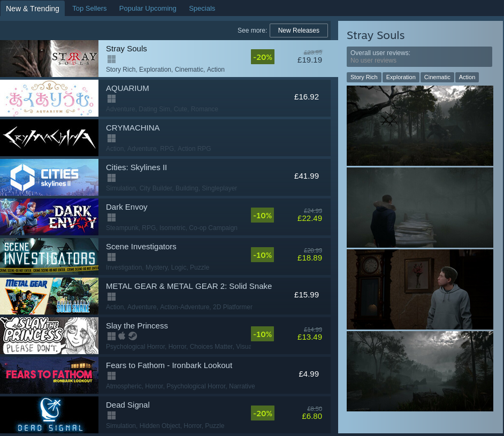504x436 pixels.
Task: Open the CRYMACHINA capsule image
Action: (x=49, y=137)
